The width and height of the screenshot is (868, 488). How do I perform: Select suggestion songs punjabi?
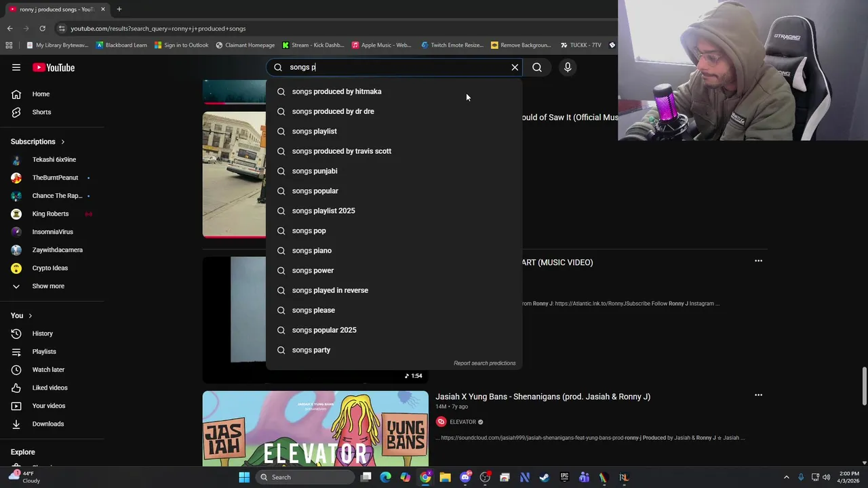(394, 171)
